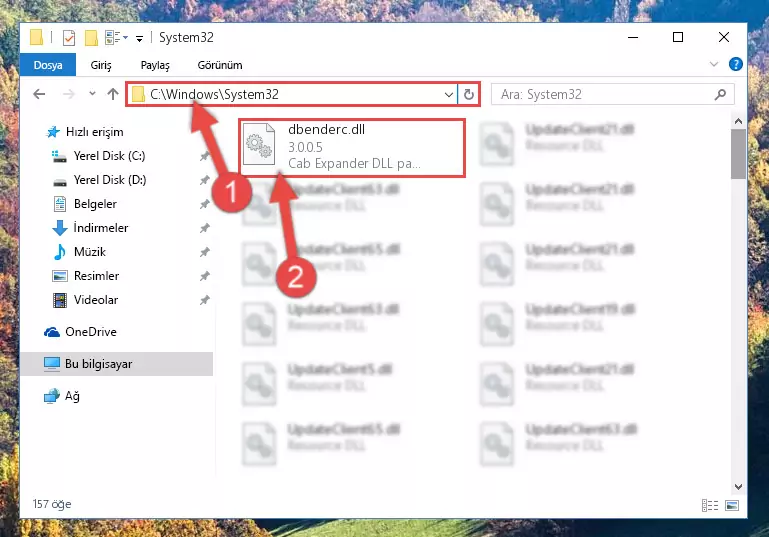The width and height of the screenshot is (769, 537).
Task: Click the folder icon in title bar
Action: coord(36,37)
